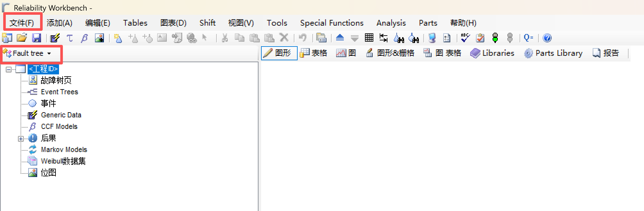
Task: Select Markov Models in the project tree
Action: [64, 150]
